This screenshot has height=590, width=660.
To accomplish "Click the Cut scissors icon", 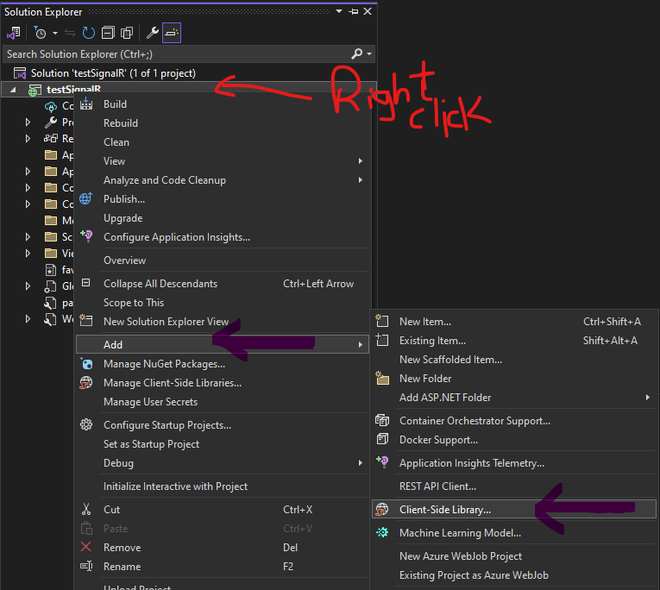I will pyautogui.click(x=86, y=509).
